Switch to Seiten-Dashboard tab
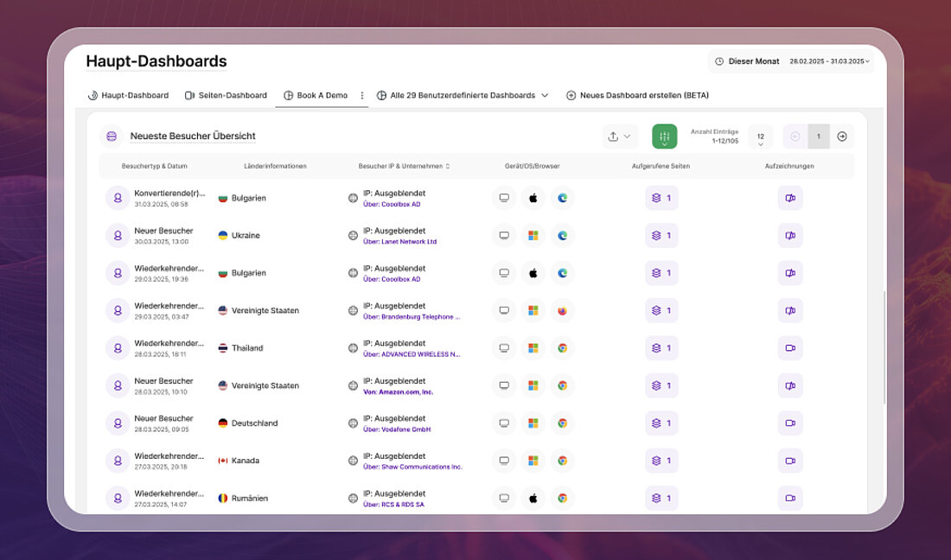This screenshot has width=951, height=560. tap(226, 96)
